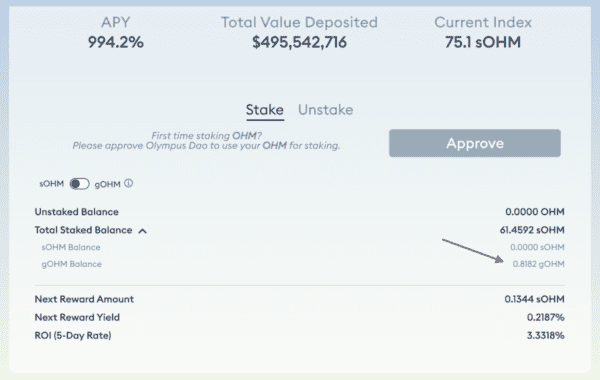Click the Unstaked Balance 0.0000 OHM value
Screen dimensions: 600x380
point(535,212)
